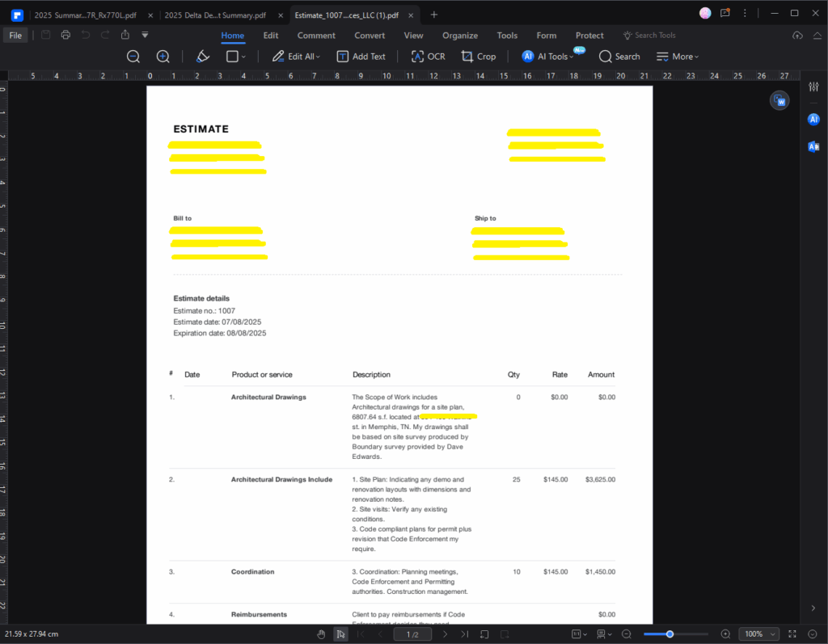Open the title bar kebab menu
The width and height of the screenshot is (828, 644).
pyautogui.click(x=745, y=13)
